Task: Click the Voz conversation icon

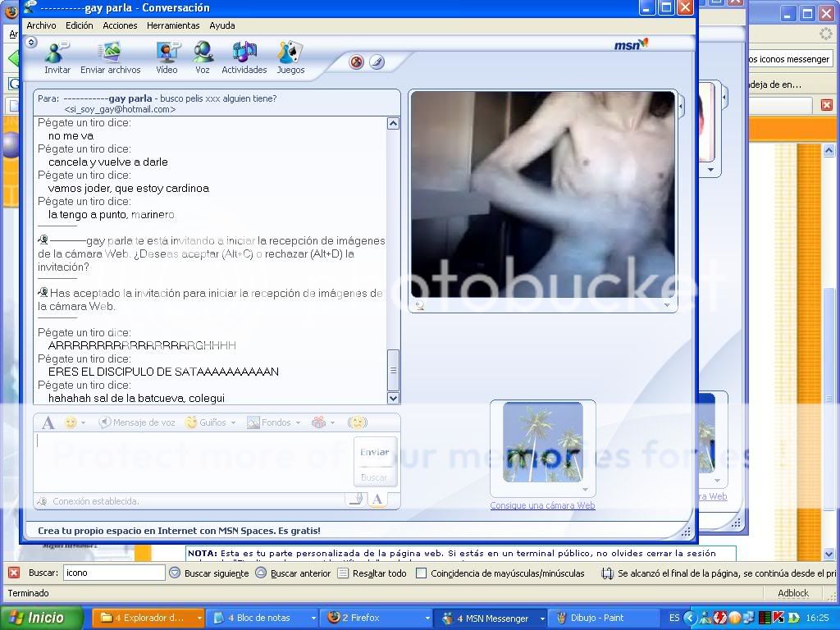Action: [202, 57]
